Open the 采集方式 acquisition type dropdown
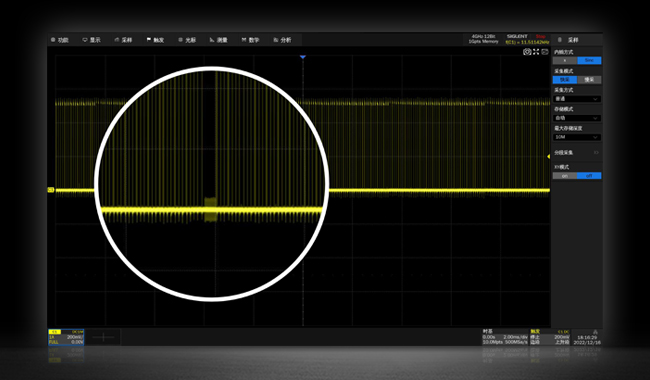 click(x=577, y=99)
